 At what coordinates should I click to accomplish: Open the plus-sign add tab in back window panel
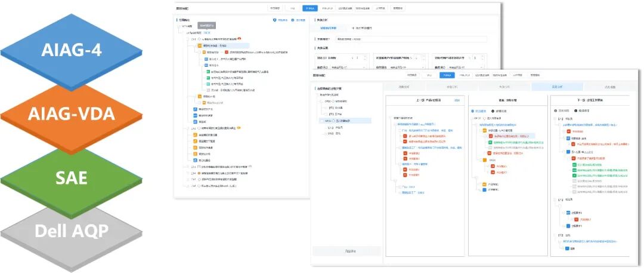362,28
